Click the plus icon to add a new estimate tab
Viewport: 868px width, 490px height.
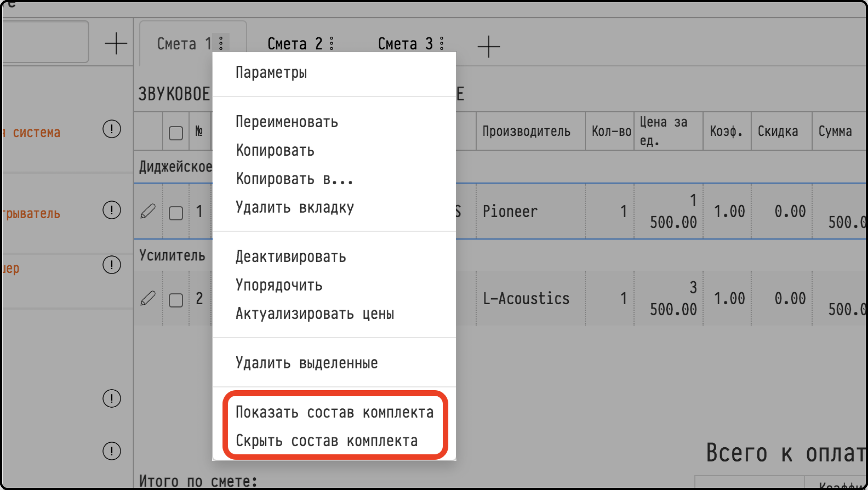coord(489,46)
